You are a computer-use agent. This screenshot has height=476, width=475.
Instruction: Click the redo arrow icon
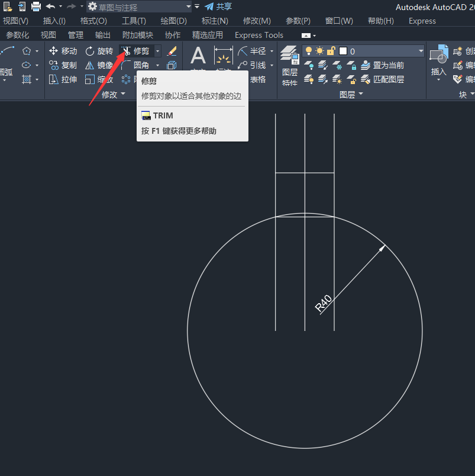(72, 7)
